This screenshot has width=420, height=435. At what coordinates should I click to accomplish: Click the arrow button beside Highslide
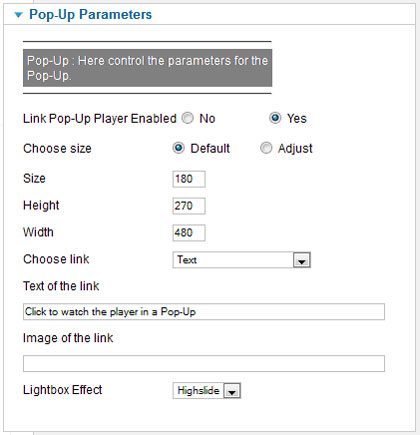[x=232, y=391]
